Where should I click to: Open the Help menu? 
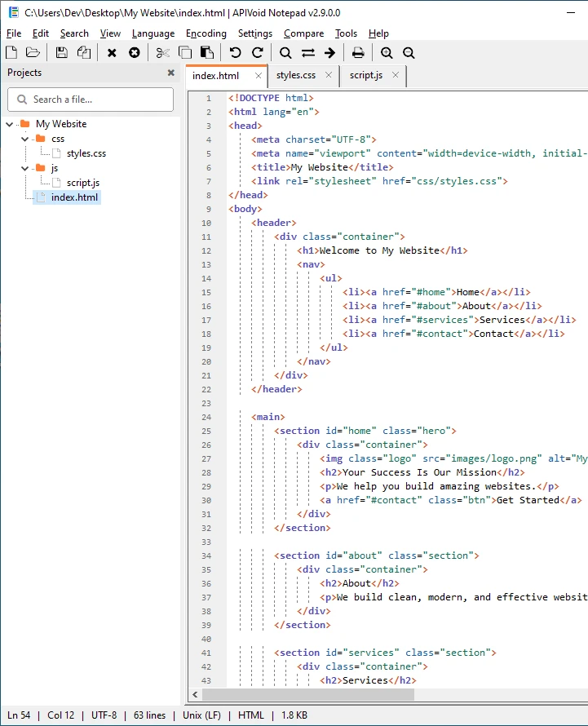[378, 33]
